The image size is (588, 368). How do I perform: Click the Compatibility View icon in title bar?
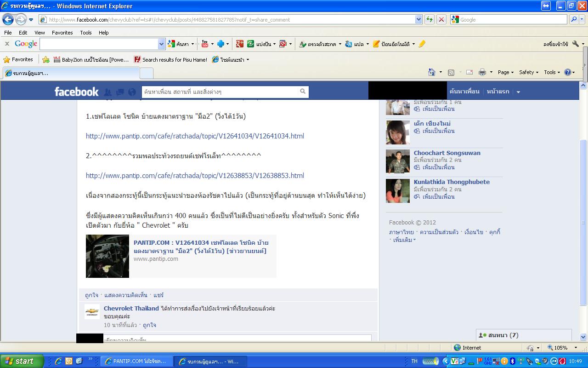coord(546,6)
